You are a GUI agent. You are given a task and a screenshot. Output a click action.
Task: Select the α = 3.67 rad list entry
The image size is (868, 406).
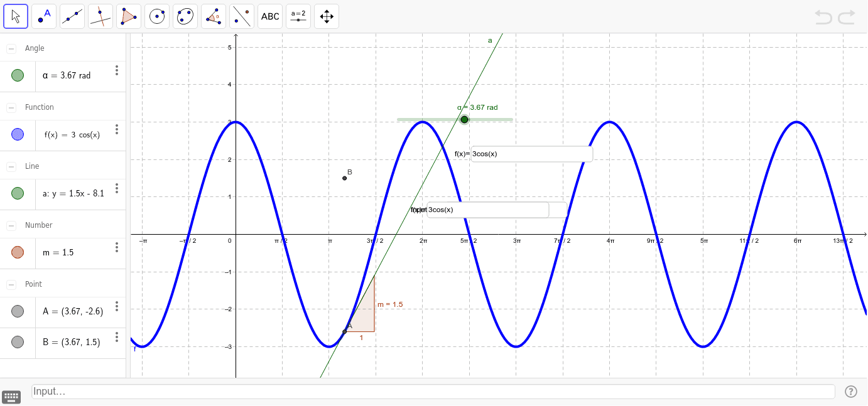67,75
